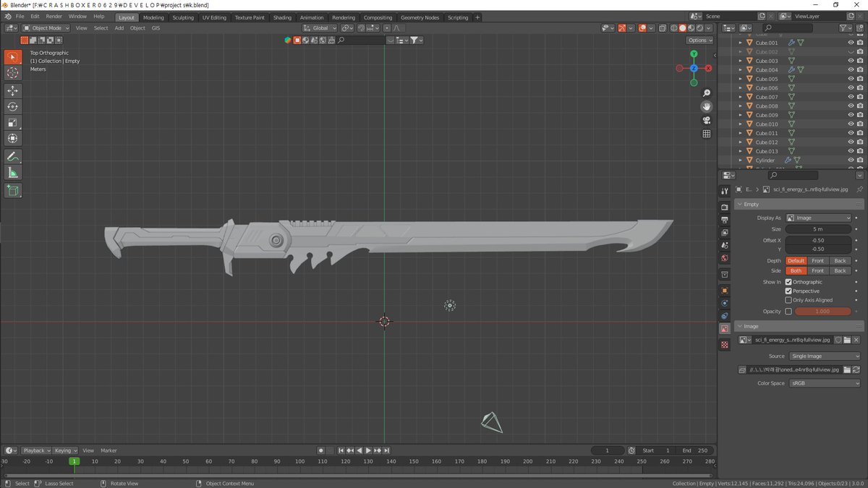Open the Playback dropdown in the timeline

click(36, 450)
